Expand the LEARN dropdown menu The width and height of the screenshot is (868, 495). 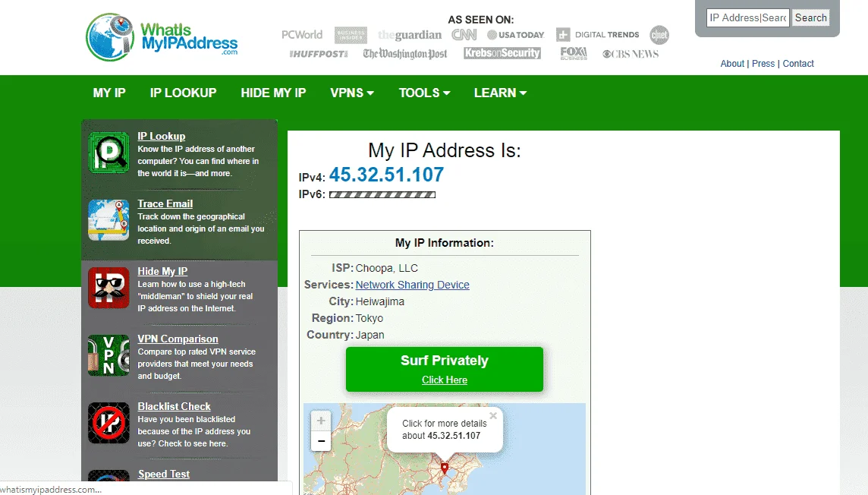click(x=501, y=93)
